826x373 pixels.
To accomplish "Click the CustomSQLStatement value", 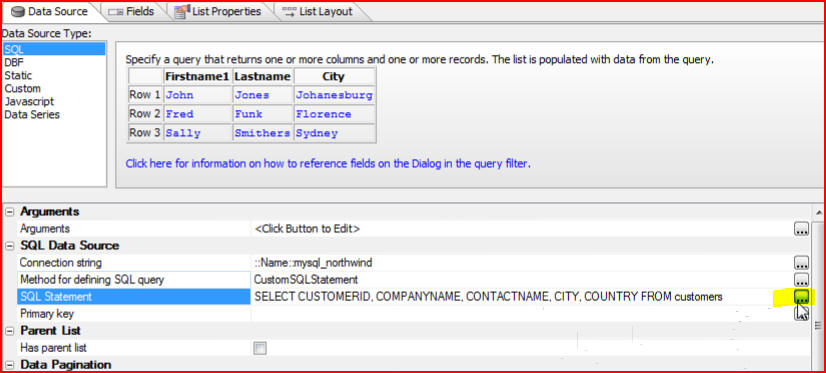I will tap(306, 279).
